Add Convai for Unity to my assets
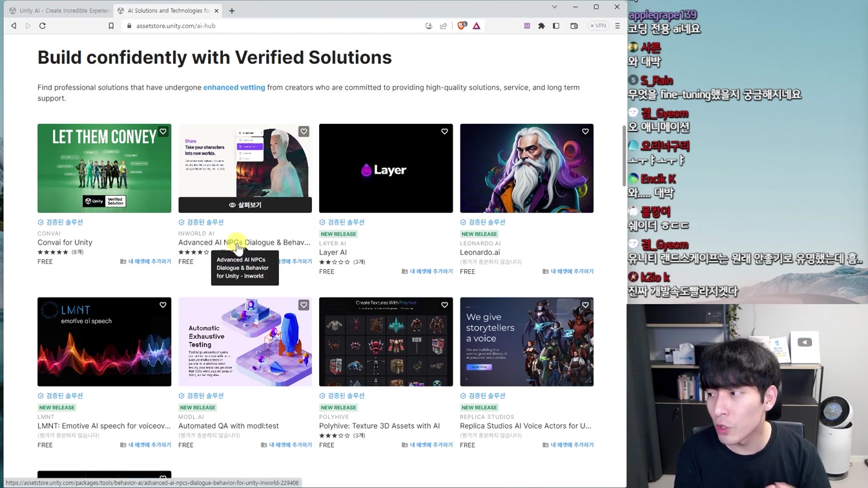The height and width of the screenshot is (488, 868). 145,261
